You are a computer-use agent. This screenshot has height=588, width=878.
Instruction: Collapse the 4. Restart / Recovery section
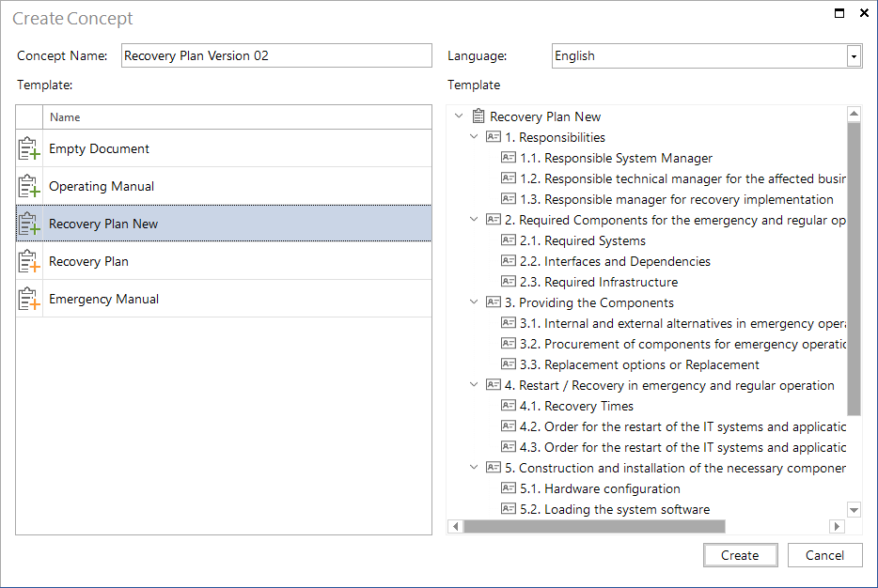click(x=474, y=385)
